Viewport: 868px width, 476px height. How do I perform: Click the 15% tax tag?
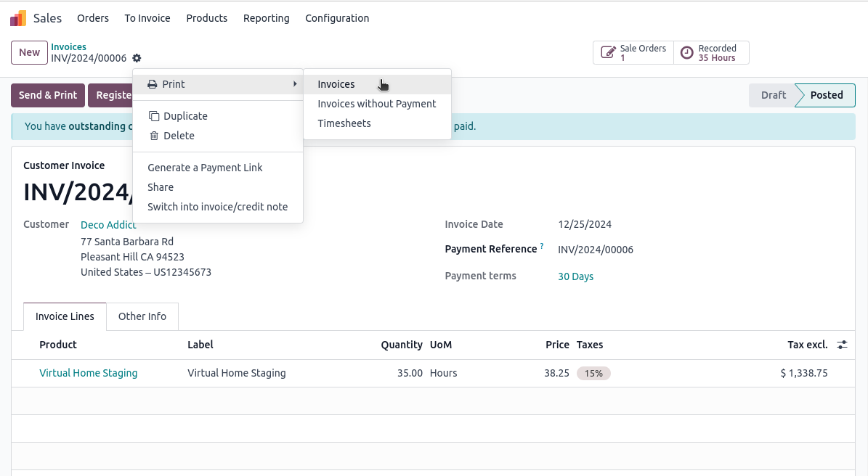[593, 373]
